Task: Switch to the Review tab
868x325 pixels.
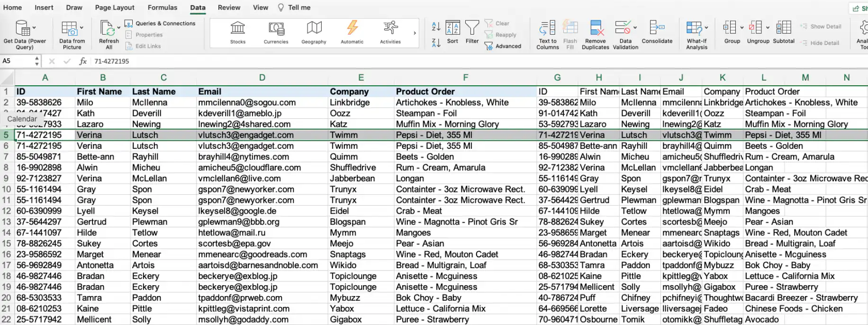Action: pos(229,8)
